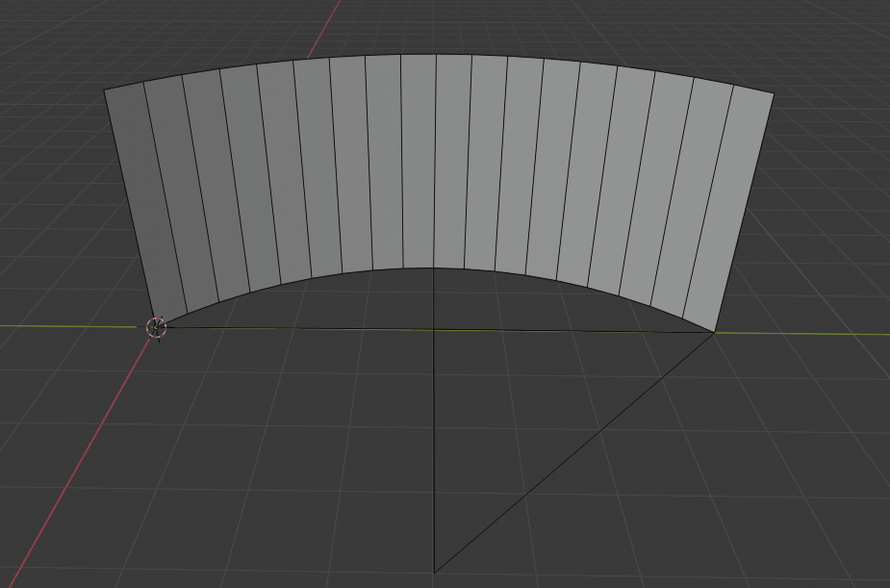Click the top-left corner vertex of the curved mesh
890x588 pixels.
[x=105, y=90]
